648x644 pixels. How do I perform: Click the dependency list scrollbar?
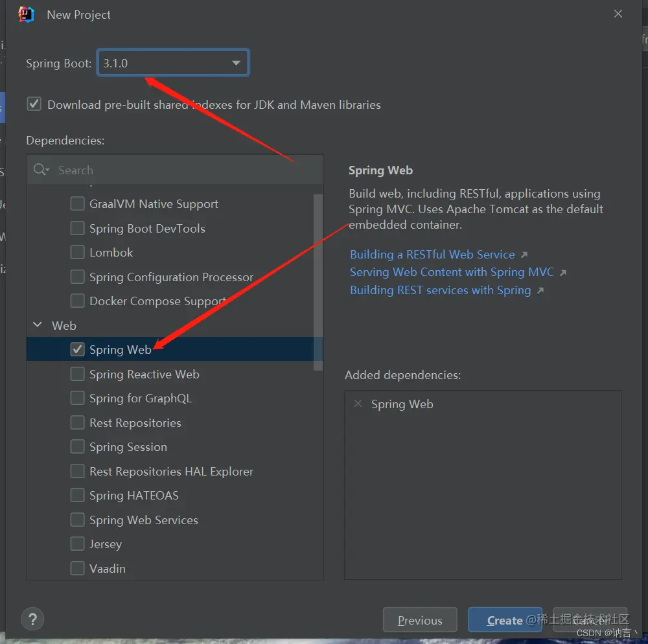[318, 282]
